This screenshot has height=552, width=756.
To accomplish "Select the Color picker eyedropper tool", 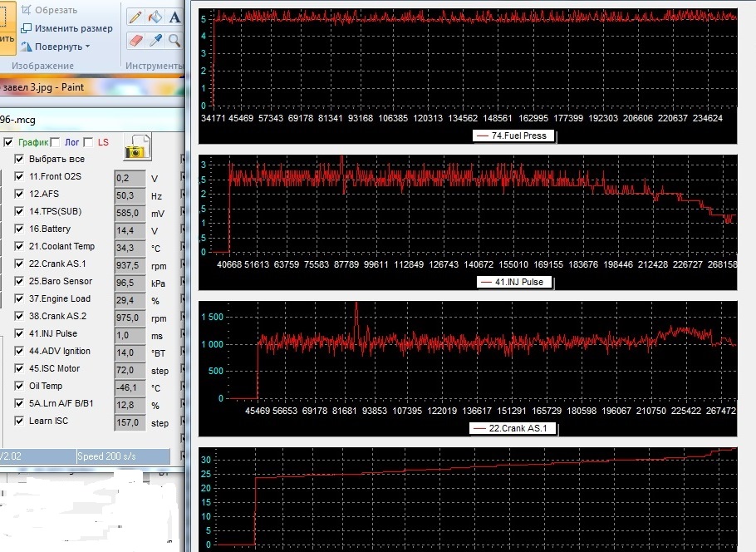I will pos(155,40).
